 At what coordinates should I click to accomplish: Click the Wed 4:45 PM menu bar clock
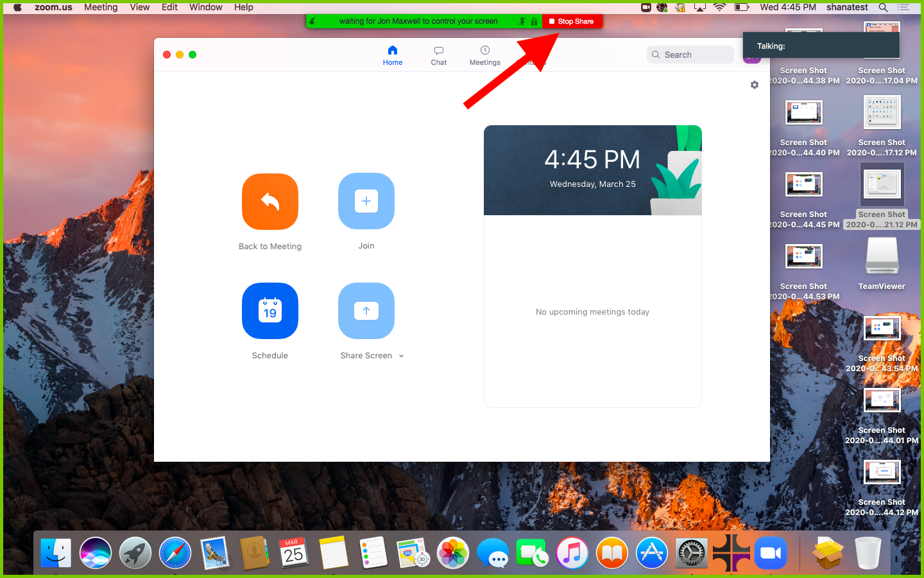tap(788, 7)
